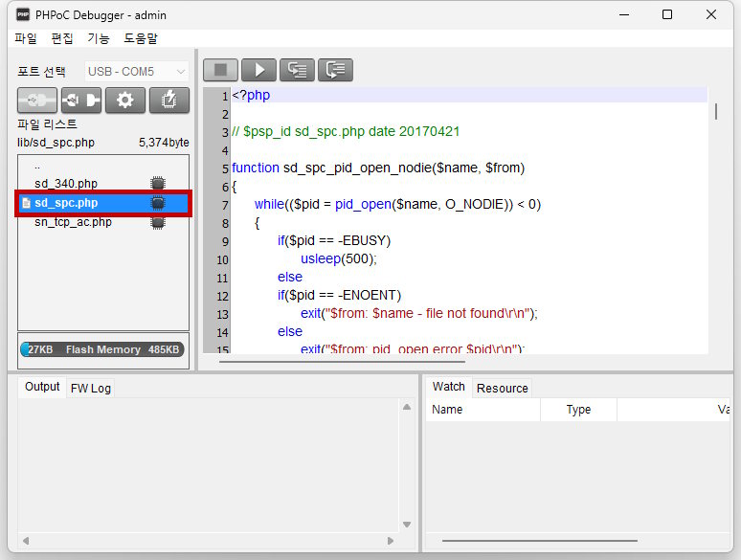The image size is (741, 560).
Task: Click the Step Into icon
Action: pyautogui.click(x=297, y=70)
